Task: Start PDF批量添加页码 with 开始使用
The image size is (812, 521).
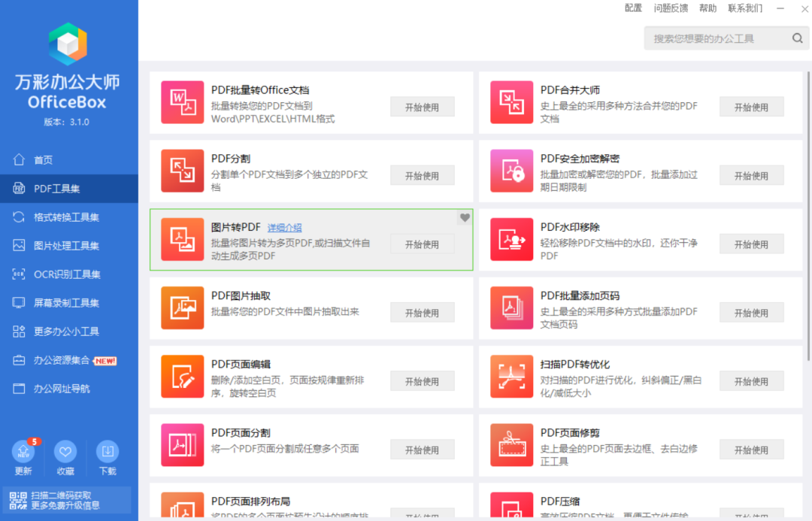Action: click(x=751, y=313)
